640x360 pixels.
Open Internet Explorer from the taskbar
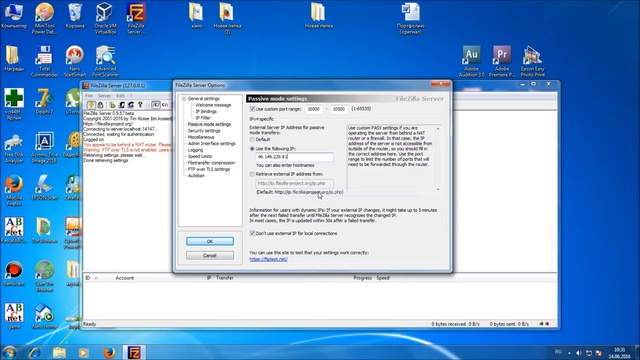click(x=34, y=352)
